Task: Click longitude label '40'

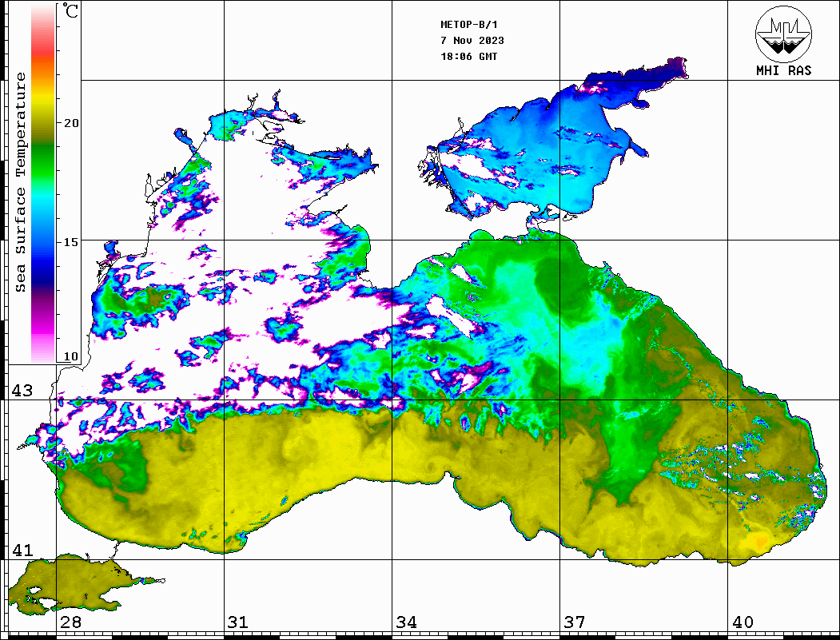Action: click(x=742, y=622)
